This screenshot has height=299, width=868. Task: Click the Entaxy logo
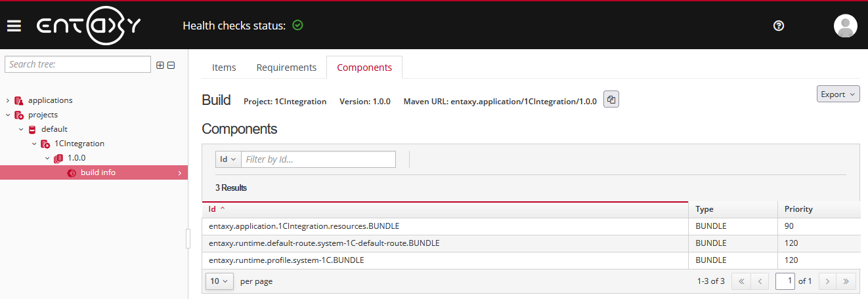tap(89, 26)
